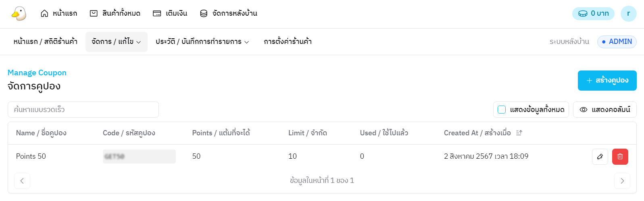Open สินค้าทั้งหมด in the top menu

[x=115, y=14]
